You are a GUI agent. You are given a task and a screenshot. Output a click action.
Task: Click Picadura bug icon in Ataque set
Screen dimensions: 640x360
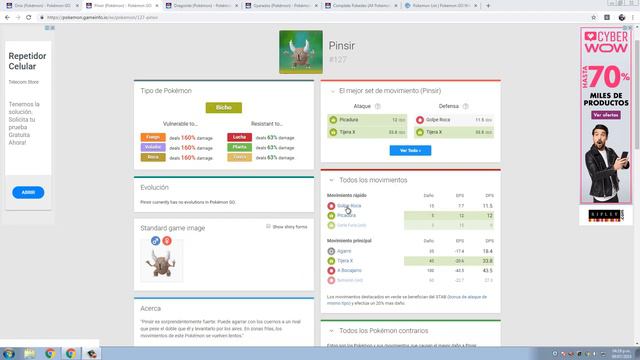(333, 120)
